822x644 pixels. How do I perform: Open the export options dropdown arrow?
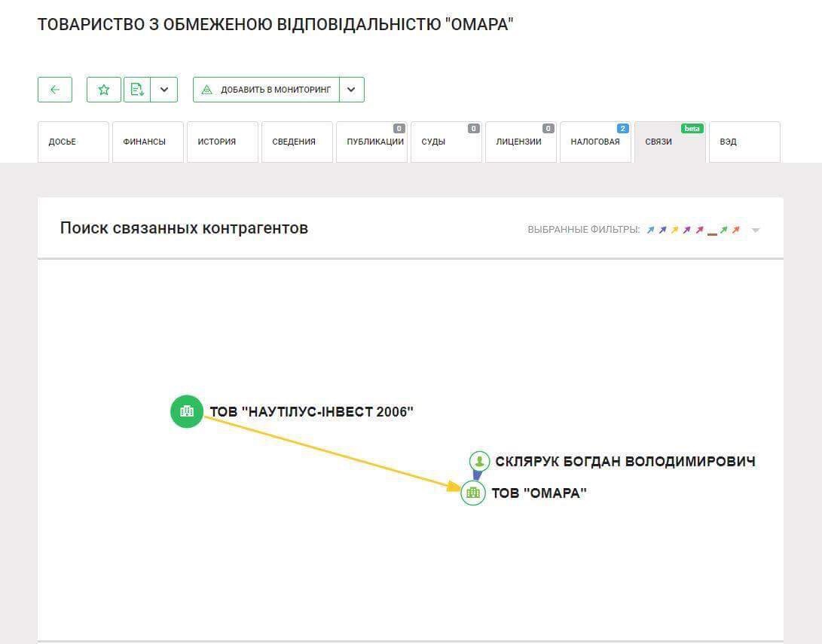click(164, 90)
